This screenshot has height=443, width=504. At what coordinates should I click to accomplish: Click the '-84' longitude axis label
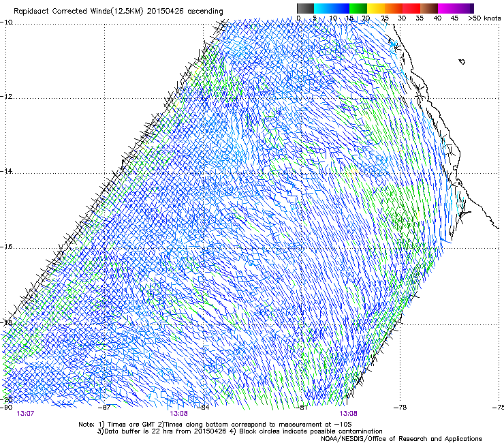[x=203, y=407]
